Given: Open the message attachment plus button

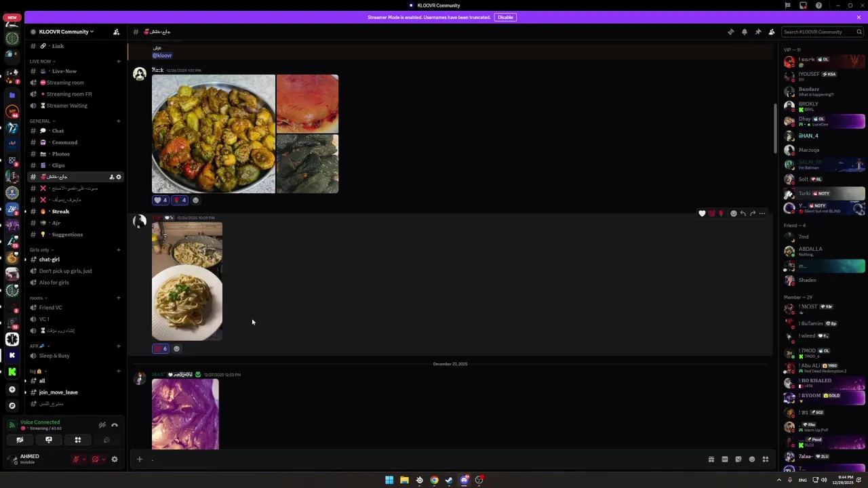Looking at the screenshot, I should [139, 460].
